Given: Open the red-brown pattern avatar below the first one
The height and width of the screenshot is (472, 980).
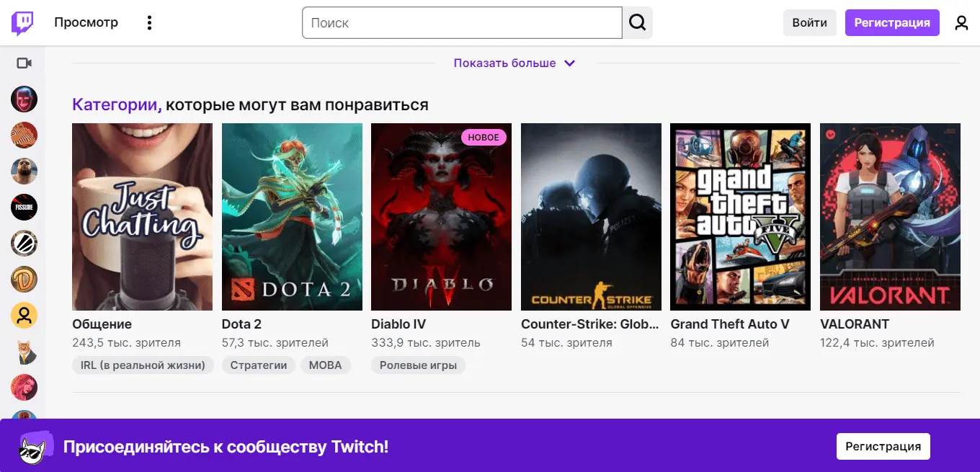Looking at the screenshot, I should [x=24, y=135].
